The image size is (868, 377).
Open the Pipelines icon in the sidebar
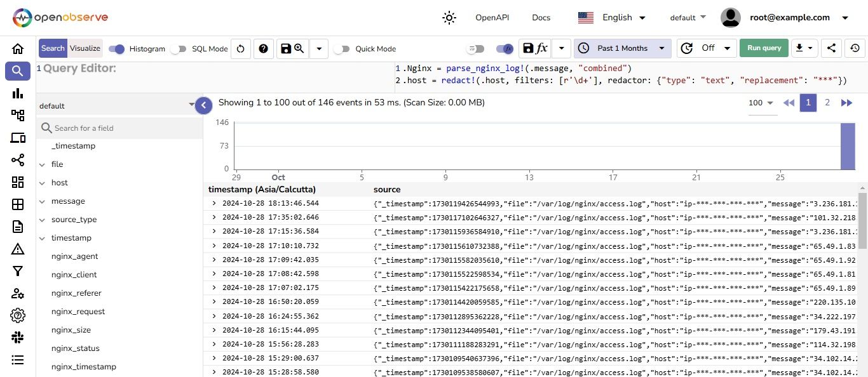(x=17, y=116)
